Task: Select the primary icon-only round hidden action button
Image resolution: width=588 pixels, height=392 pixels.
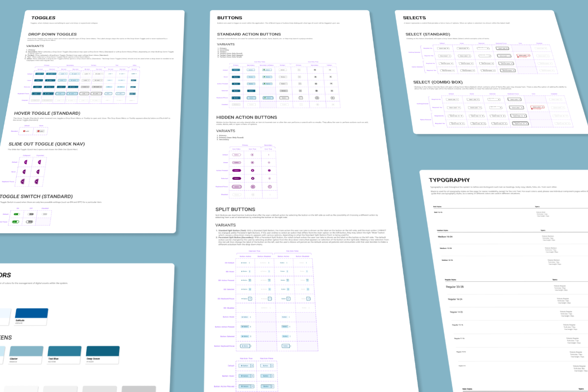Action: [252, 155]
